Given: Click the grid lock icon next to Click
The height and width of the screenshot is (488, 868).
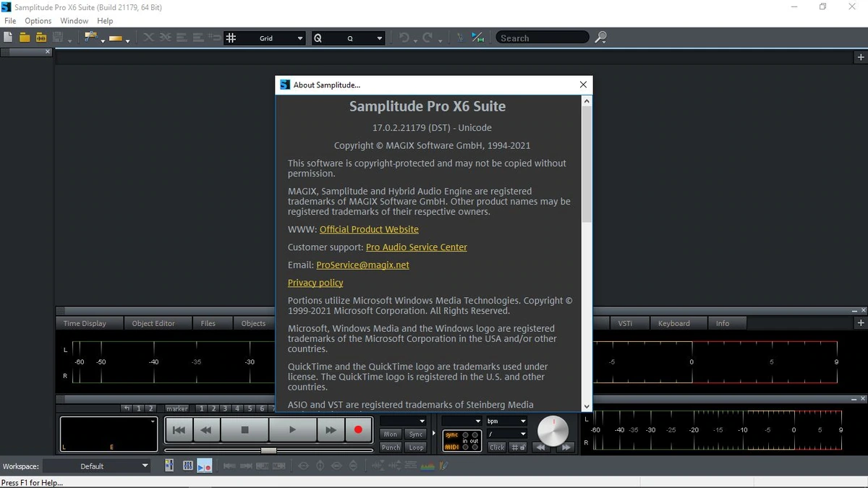Looking at the screenshot, I should click(519, 448).
